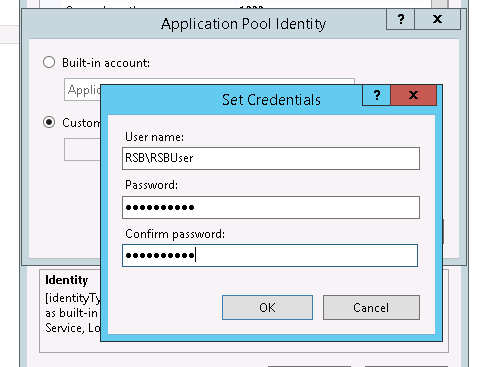Open help for Set Credentials dialog

(376, 95)
